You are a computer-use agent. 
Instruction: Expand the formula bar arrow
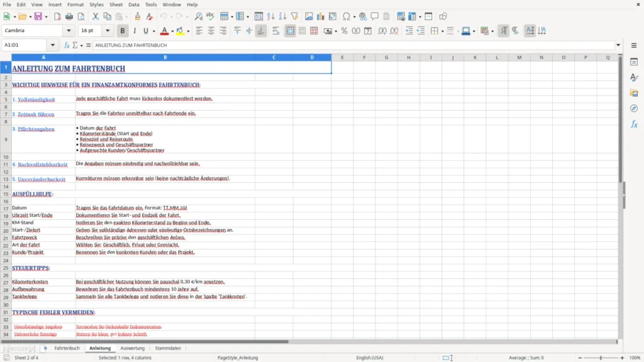[x=618, y=45]
